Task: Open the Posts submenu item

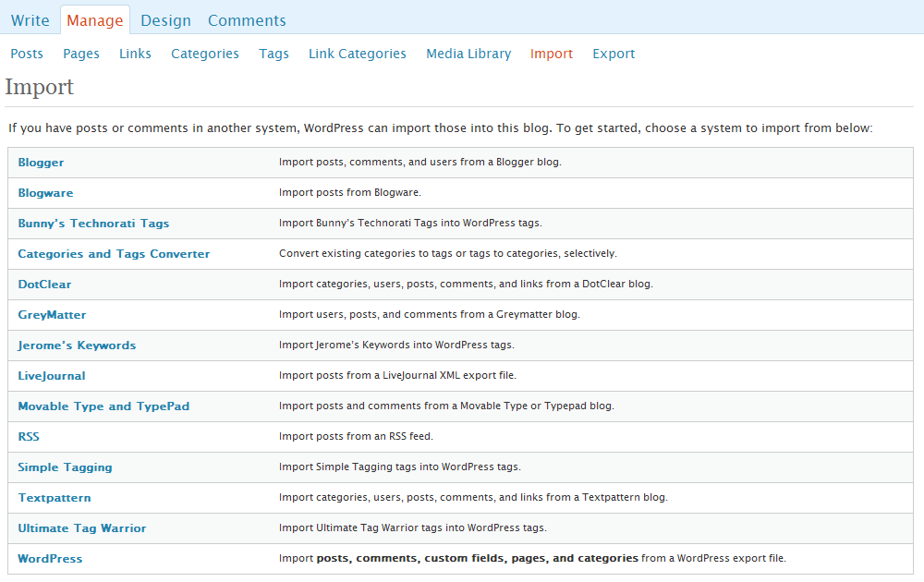Action: pos(27,54)
